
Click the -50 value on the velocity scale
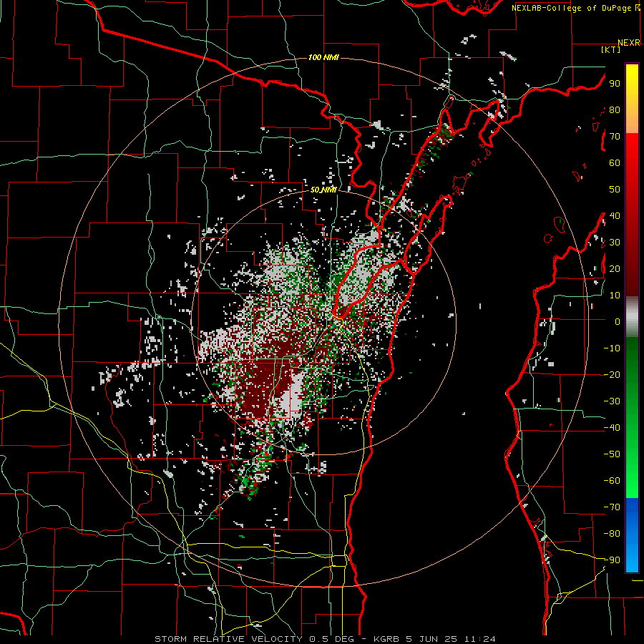[x=612, y=454]
